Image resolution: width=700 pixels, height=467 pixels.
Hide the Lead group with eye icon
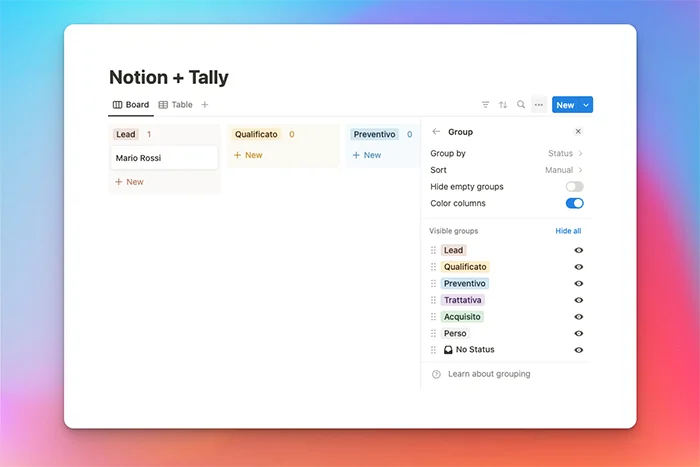[x=579, y=250]
